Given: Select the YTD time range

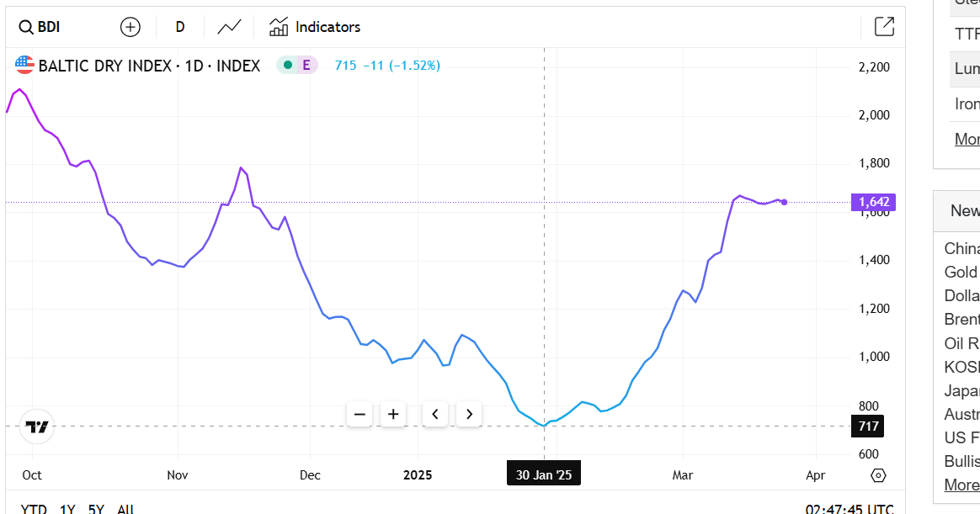Looking at the screenshot, I should coord(34,509).
